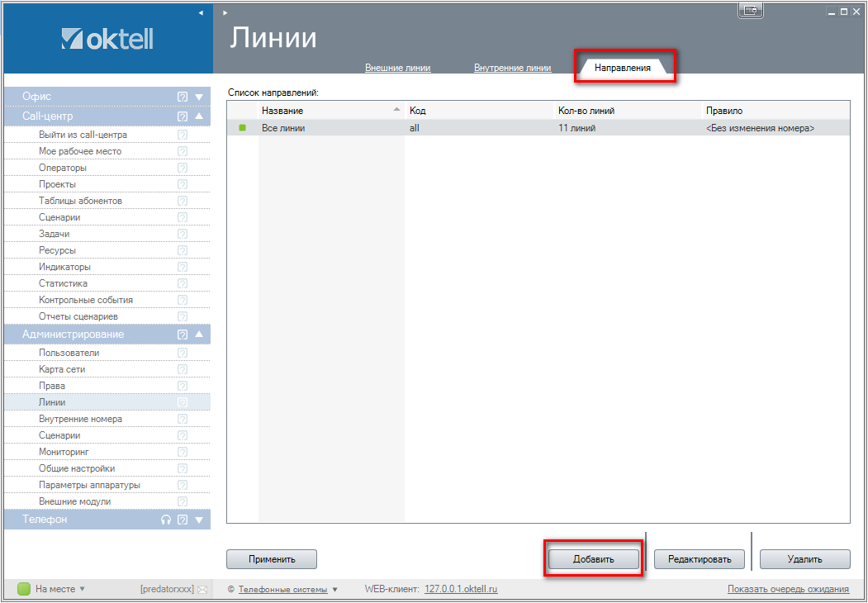Expand the Офис section arrow
The image size is (868, 603).
199,97
